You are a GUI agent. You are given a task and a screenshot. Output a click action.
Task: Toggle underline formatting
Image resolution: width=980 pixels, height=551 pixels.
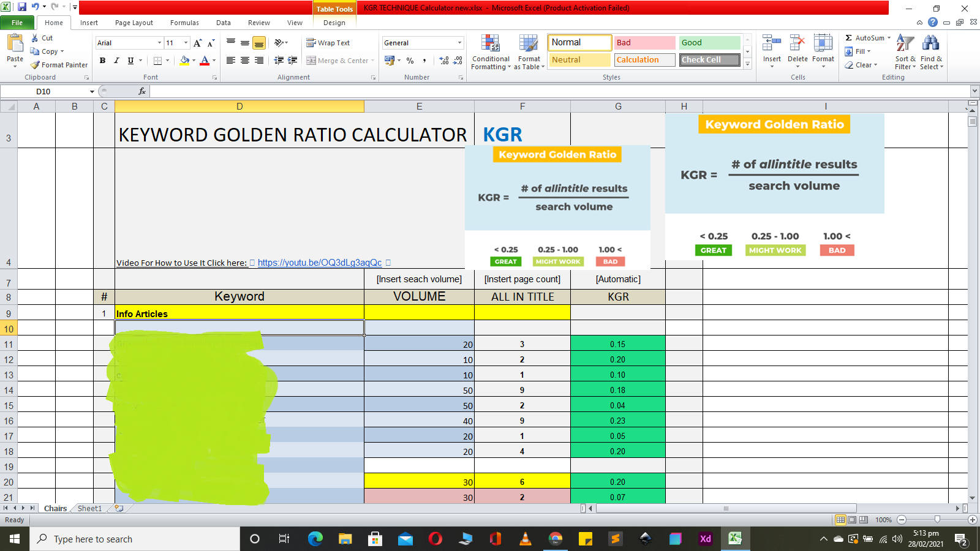tap(130, 61)
